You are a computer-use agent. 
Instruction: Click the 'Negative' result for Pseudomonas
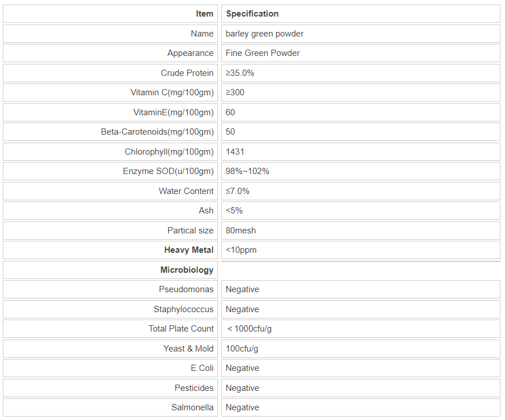tap(242, 289)
